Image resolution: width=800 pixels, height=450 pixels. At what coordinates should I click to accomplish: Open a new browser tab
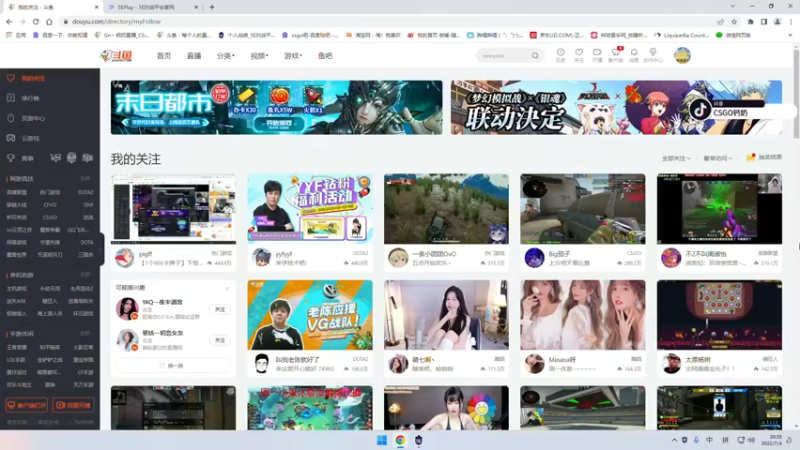(x=212, y=7)
